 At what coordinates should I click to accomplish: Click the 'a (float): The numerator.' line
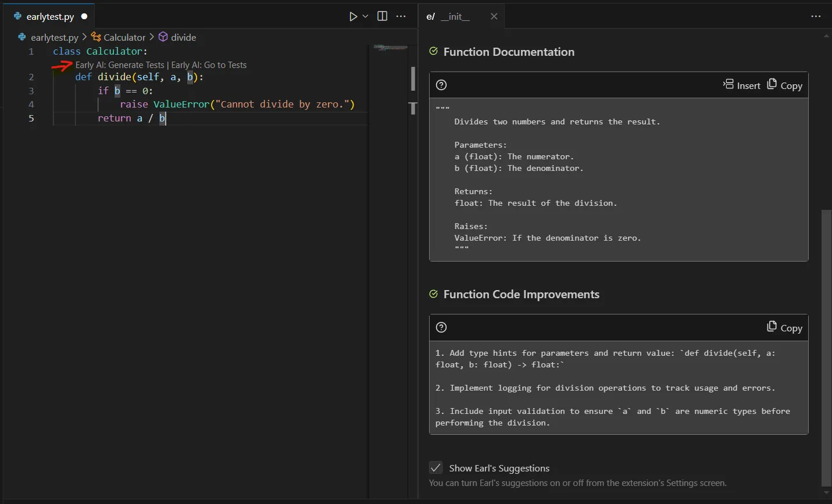514,156
